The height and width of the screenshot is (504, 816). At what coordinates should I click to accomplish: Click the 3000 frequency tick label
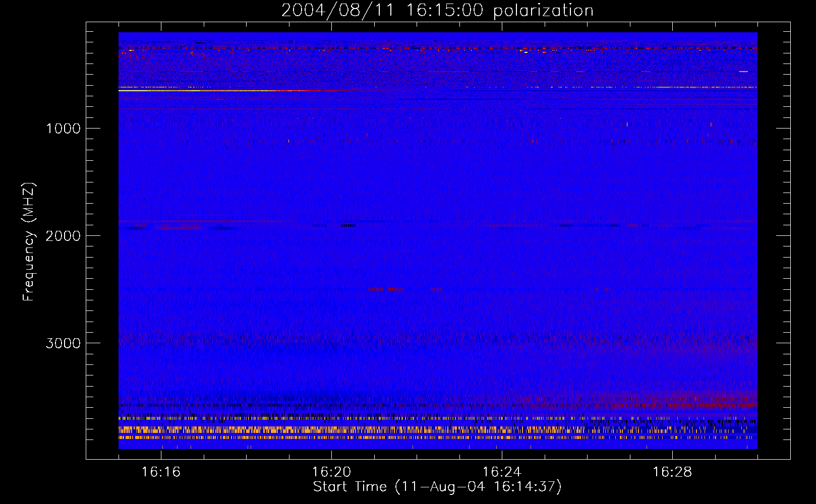pyautogui.click(x=63, y=343)
